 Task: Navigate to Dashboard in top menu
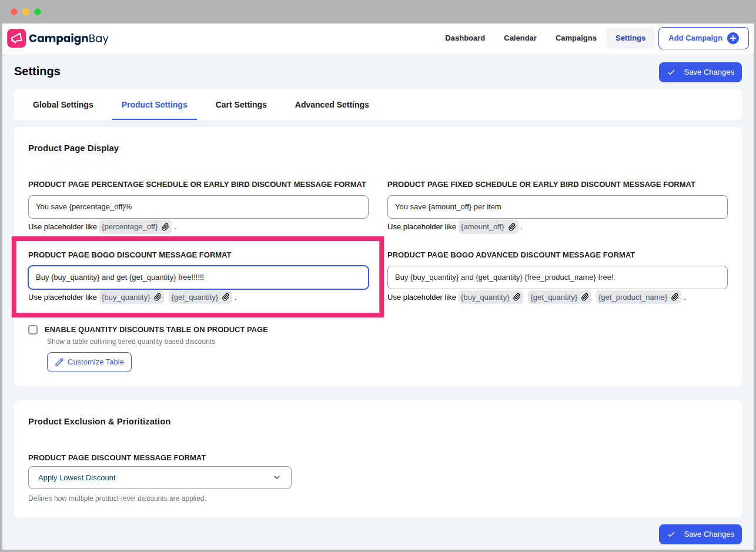464,38
